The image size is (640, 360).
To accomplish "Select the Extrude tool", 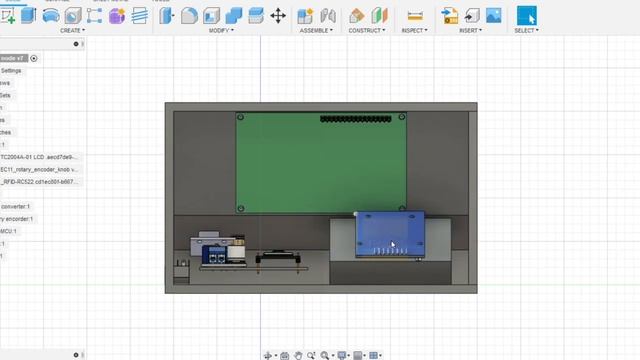I will (x=29, y=16).
